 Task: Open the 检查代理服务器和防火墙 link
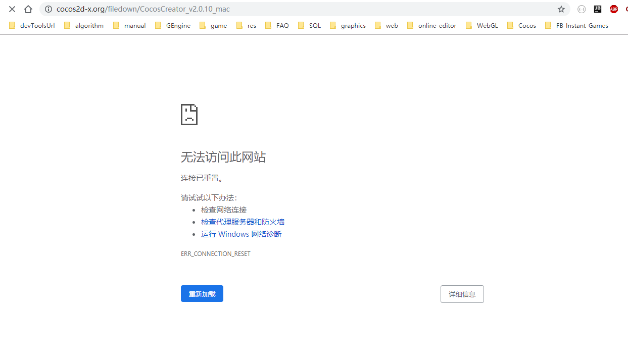click(243, 222)
